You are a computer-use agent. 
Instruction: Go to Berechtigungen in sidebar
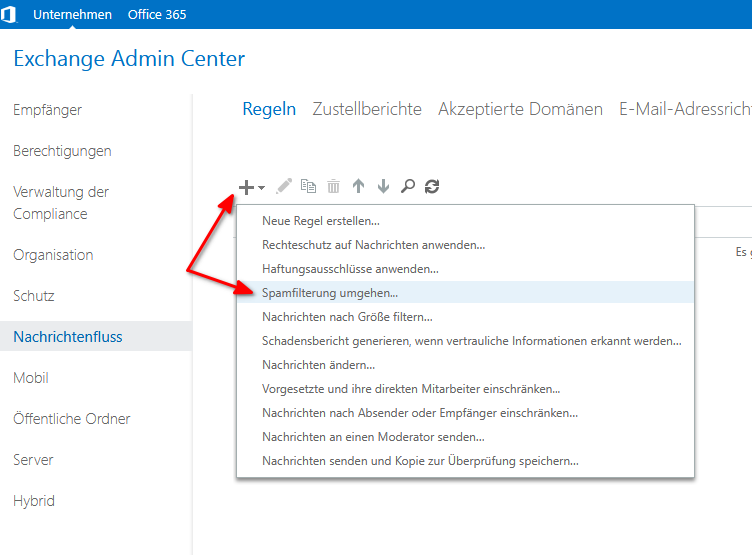coord(62,151)
